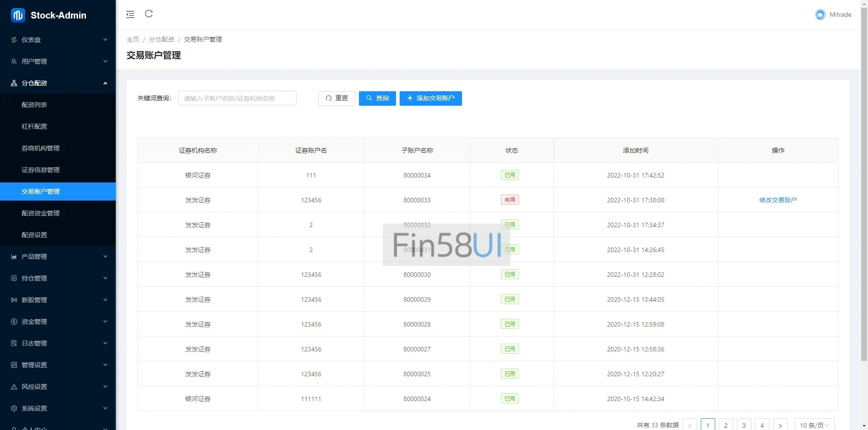Click the 仪表盘 dashboard icon in sidebar
This screenshot has width=868, height=430.
click(14, 40)
